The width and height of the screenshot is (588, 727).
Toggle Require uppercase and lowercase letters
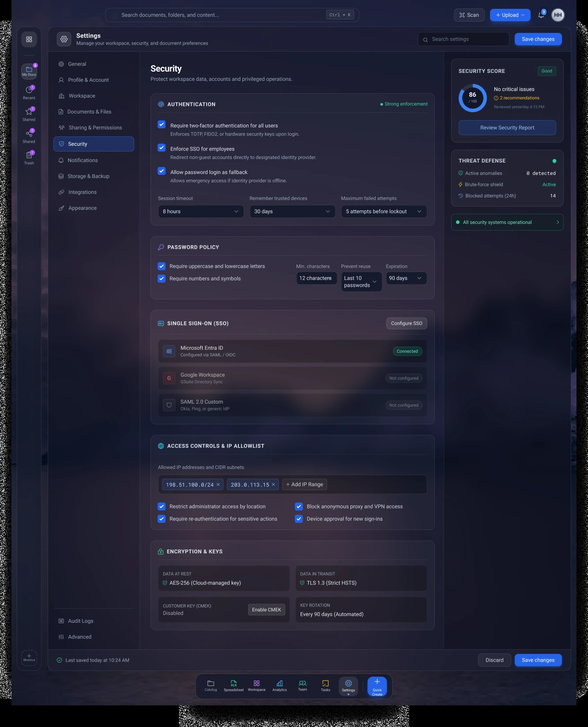(162, 266)
